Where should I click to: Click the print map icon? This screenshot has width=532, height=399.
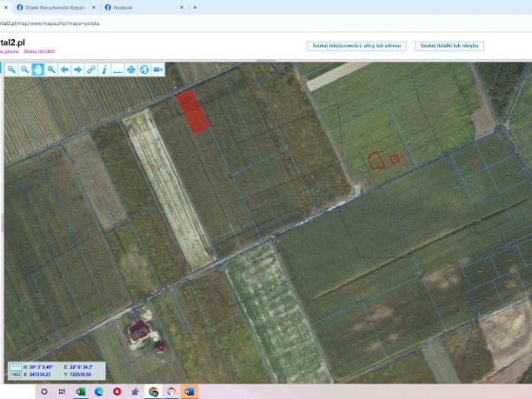coord(131,70)
